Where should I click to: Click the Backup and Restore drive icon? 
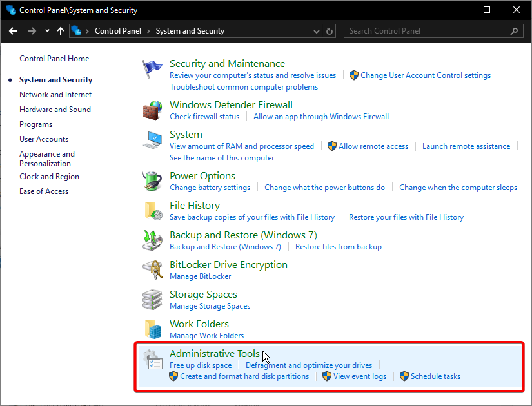(x=152, y=240)
